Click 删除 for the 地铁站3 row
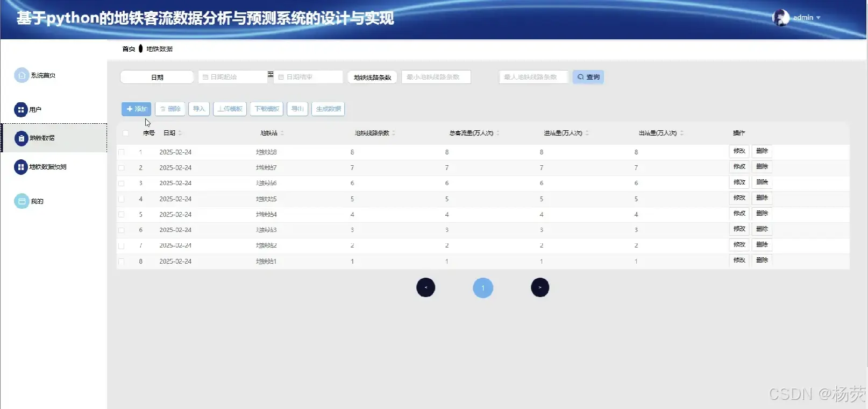The width and height of the screenshot is (868, 409). (762, 229)
